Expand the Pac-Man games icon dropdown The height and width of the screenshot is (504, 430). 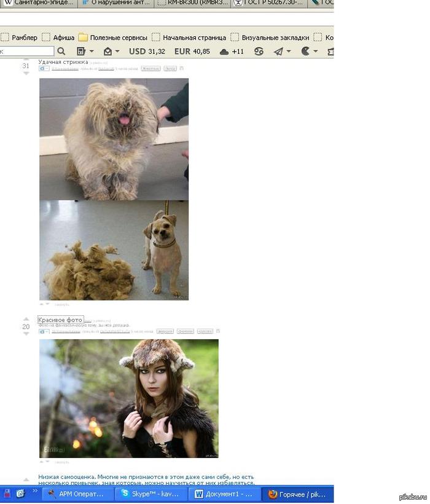[316, 52]
